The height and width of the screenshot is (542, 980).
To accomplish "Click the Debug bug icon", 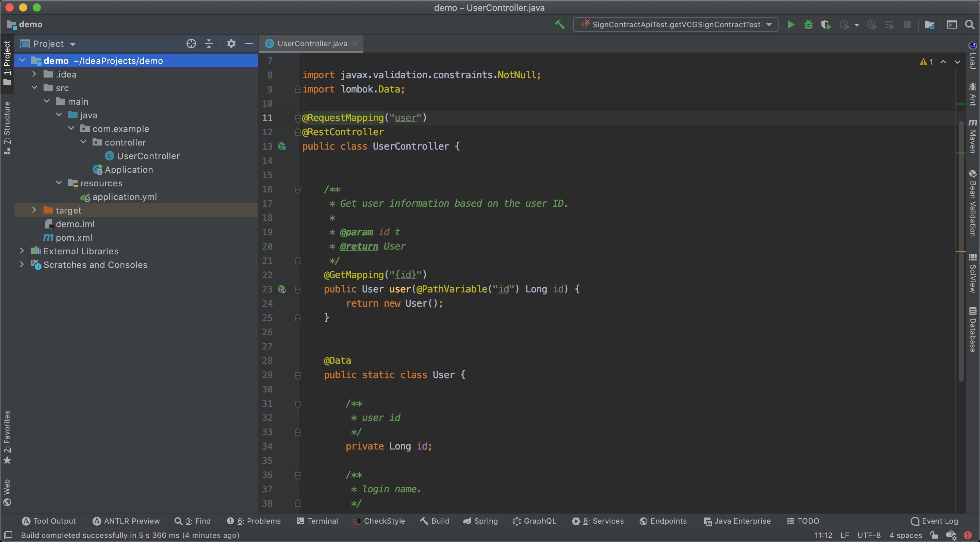I will tap(808, 25).
